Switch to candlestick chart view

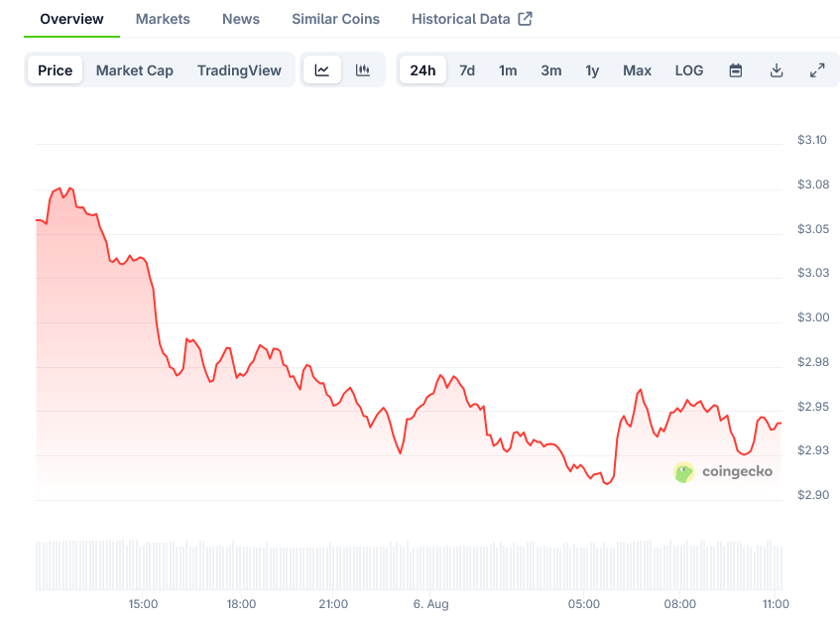coord(363,70)
